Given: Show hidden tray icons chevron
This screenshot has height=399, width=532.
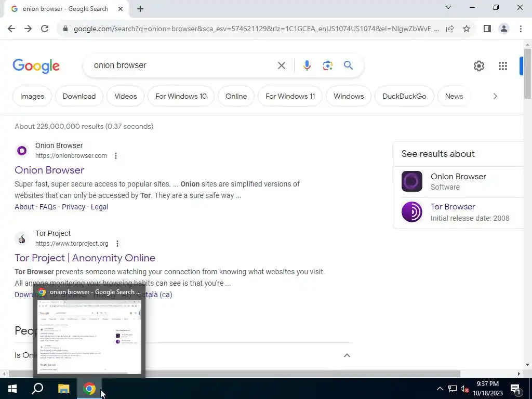Looking at the screenshot, I should 440,389.
